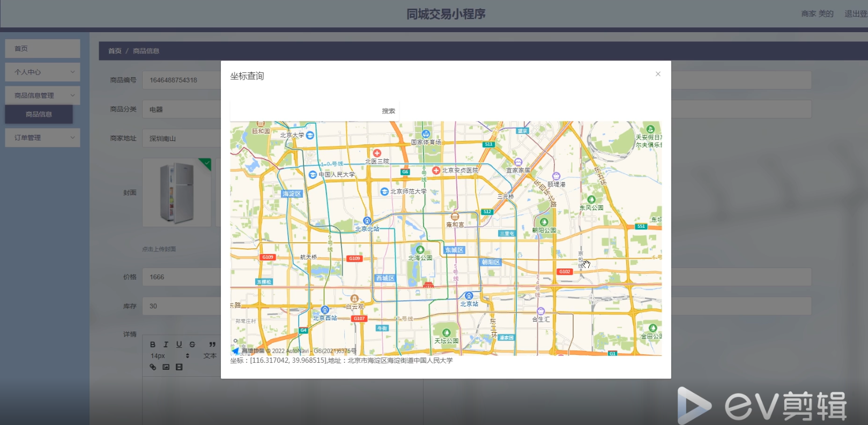This screenshot has width=868, height=425.
Task: Click the 海淀区 district label
Action: tap(292, 193)
